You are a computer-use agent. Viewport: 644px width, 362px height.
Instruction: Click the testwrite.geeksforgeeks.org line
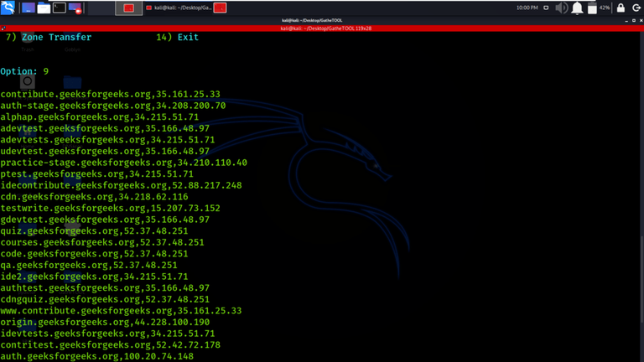(x=110, y=208)
